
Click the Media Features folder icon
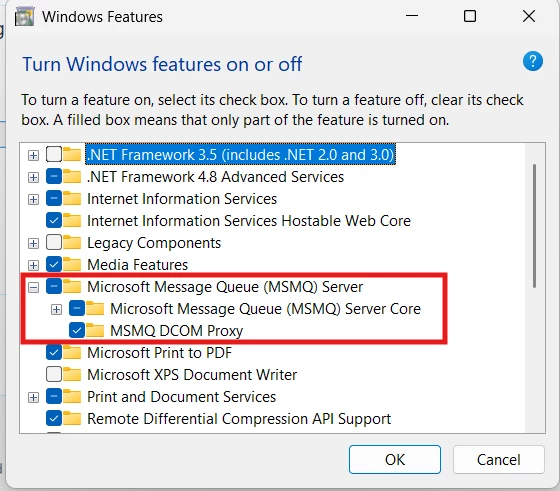point(72,264)
